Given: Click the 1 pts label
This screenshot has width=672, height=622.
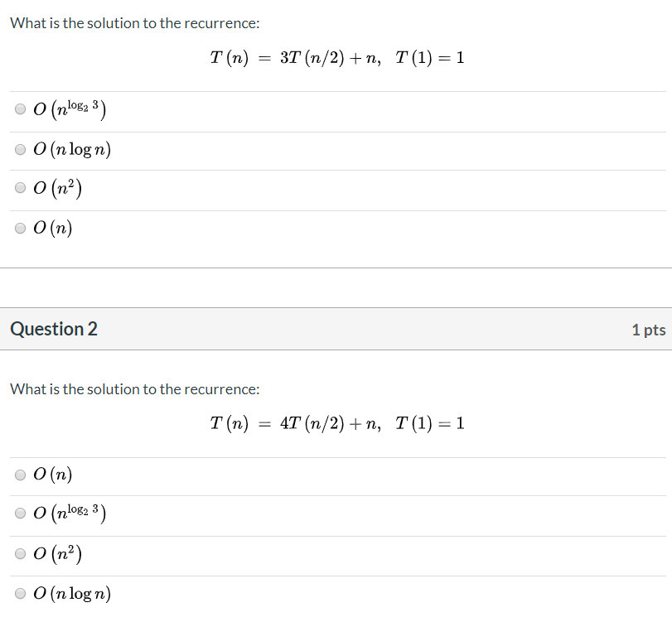Looking at the screenshot, I should (650, 329).
